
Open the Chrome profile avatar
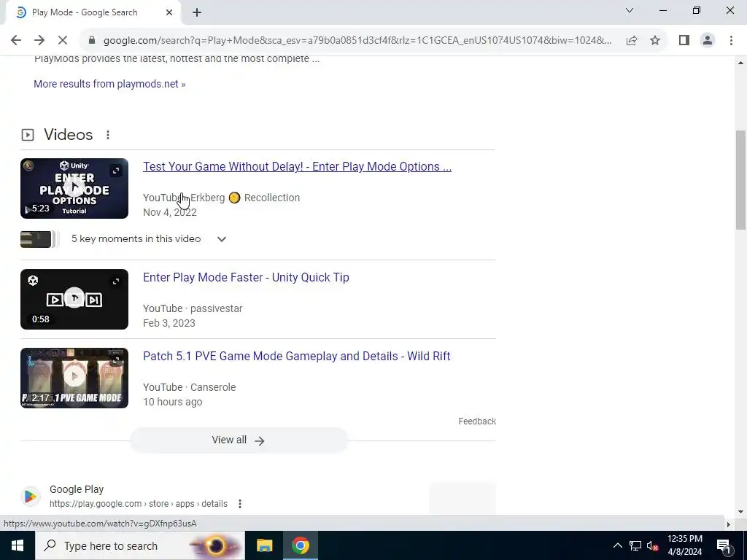pyautogui.click(x=708, y=41)
